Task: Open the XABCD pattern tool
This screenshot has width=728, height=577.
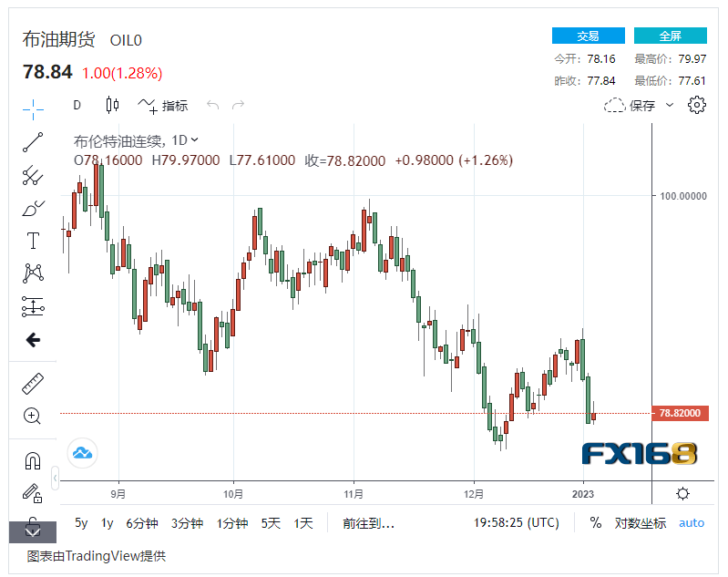Action: (33, 273)
